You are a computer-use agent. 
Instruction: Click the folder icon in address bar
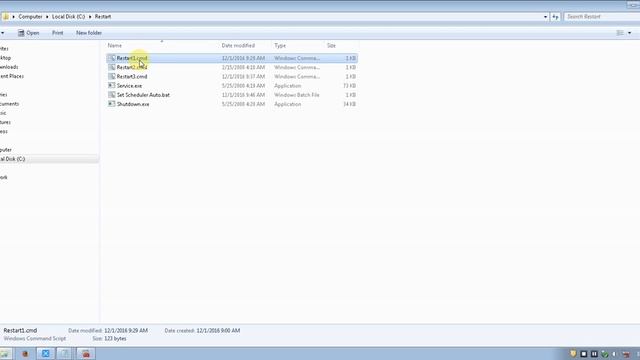point(5,16)
